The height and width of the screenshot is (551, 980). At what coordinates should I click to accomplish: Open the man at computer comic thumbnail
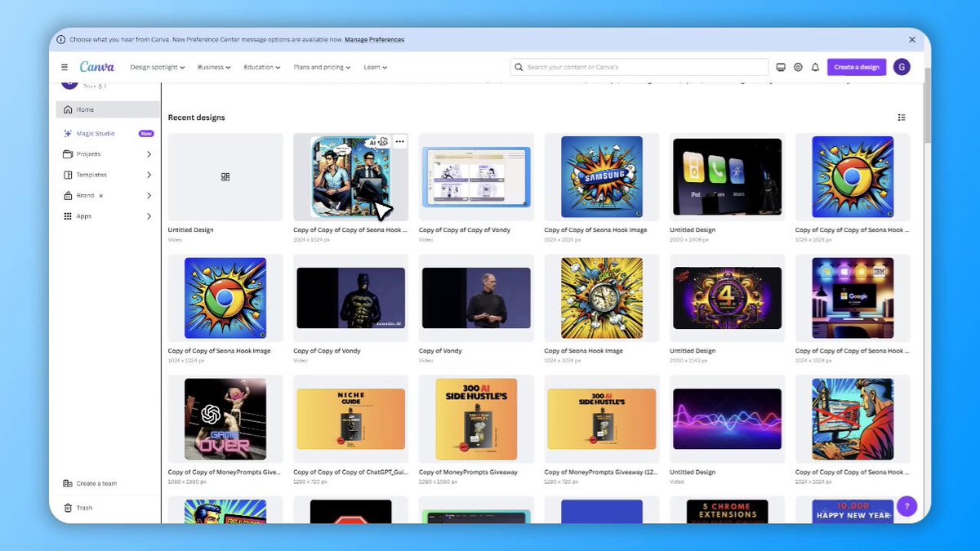click(x=853, y=419)
